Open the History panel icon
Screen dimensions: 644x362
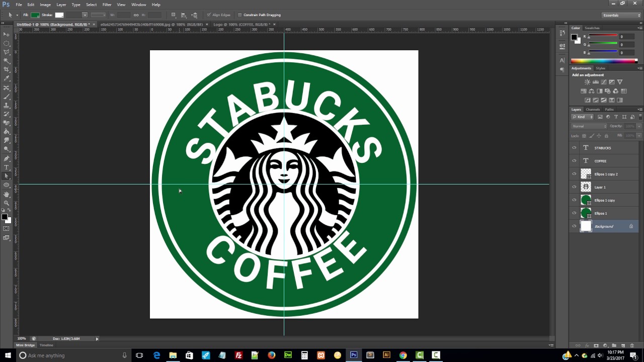pyautogui.click(x=562, y=33)
